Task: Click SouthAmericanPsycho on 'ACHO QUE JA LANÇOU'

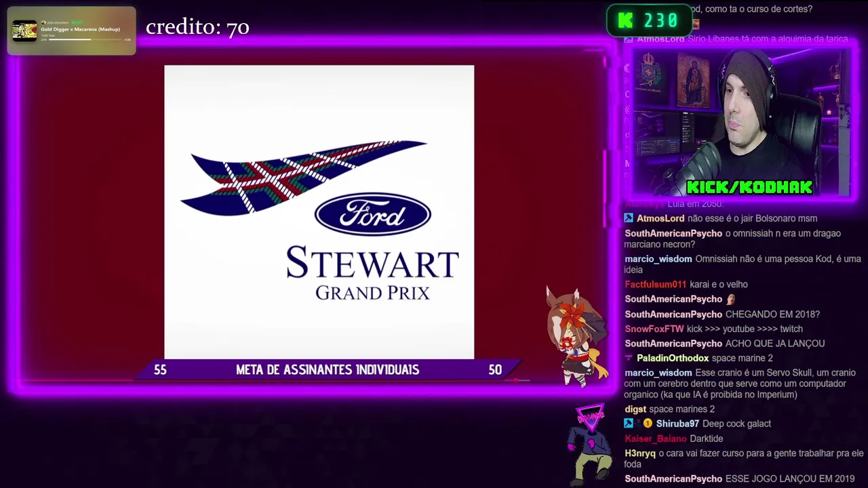Action: click(673, 344)
